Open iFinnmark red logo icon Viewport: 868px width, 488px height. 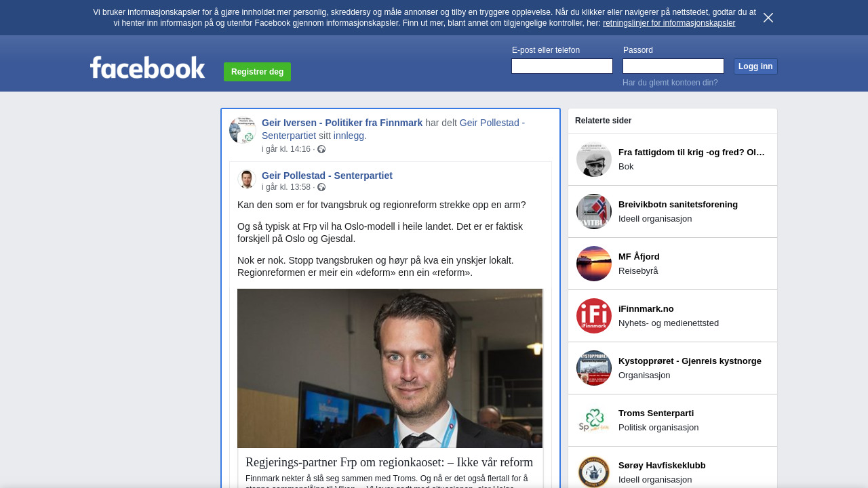pyautogui.click(x=594, y=316)
